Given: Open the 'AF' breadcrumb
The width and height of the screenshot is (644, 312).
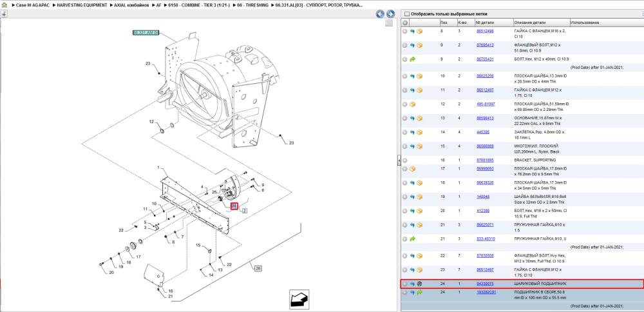Looking at the screenshot, I should coord(159,6).
